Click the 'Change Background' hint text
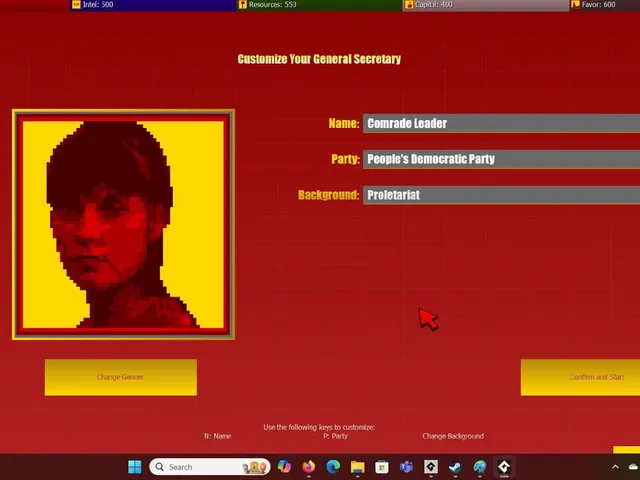The height and width of the screenshot is (480, 640). pos(453,436)
